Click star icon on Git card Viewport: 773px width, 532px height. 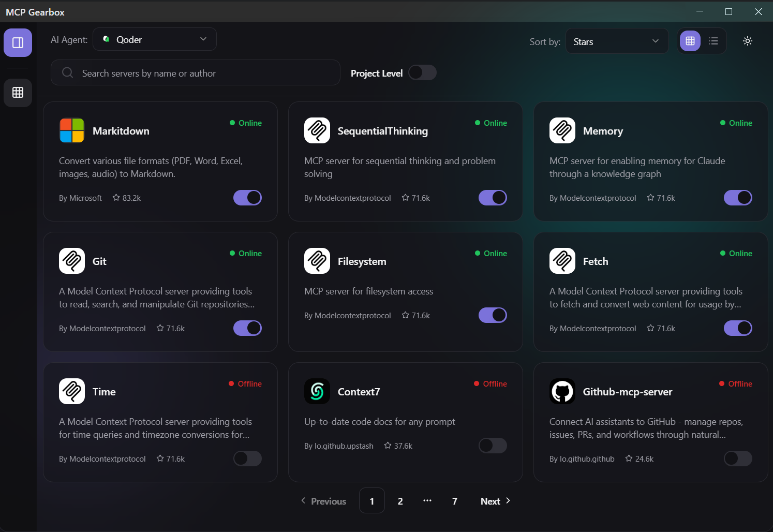click(x=160, y=328)
